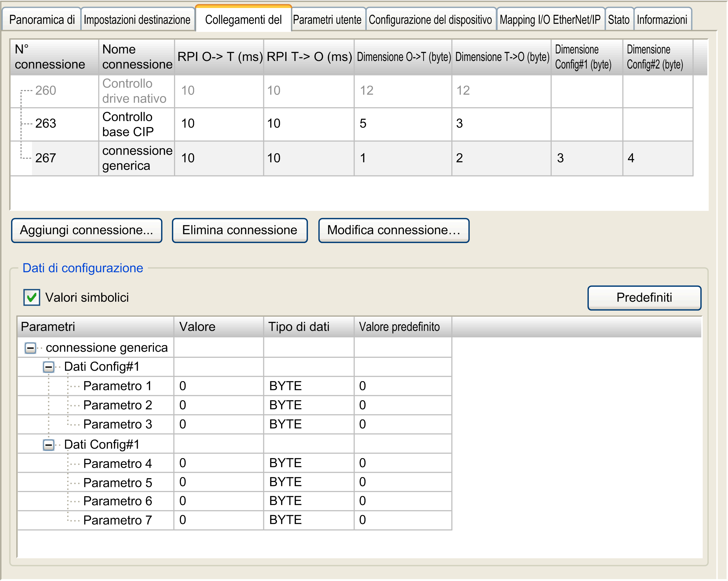Click the Controllo drive nativo name cell
Viewport: 728px width, 581px height.
tap(136, 91)
